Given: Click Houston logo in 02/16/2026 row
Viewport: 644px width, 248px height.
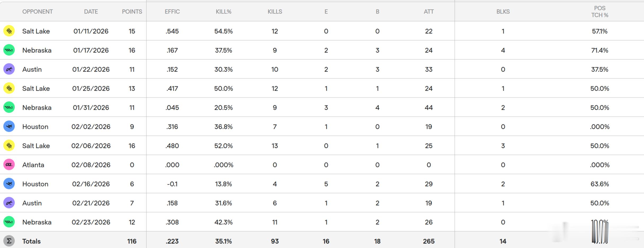Looking at the screenshot, I should (9, 184).
